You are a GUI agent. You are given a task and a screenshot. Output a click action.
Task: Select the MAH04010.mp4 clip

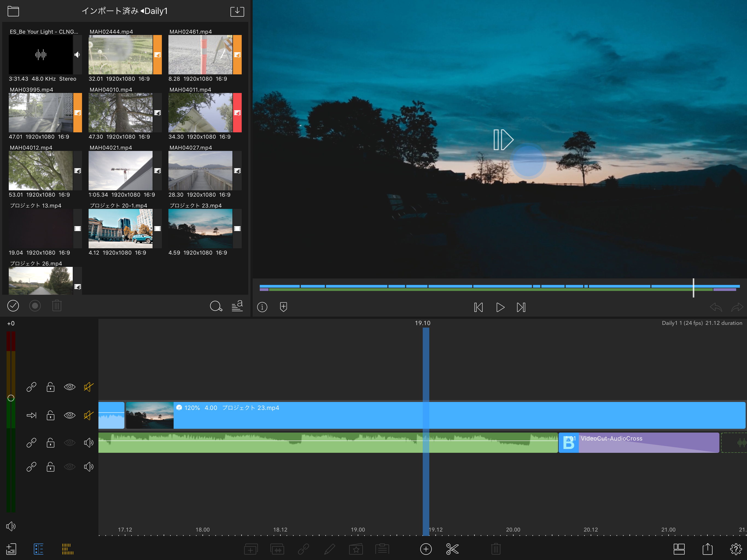(x=120, y=113)
